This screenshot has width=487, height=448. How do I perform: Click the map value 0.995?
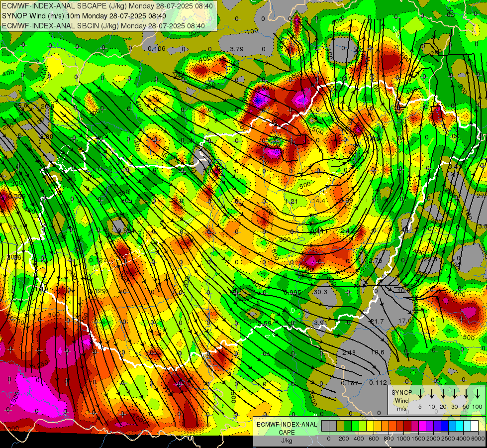292,293
